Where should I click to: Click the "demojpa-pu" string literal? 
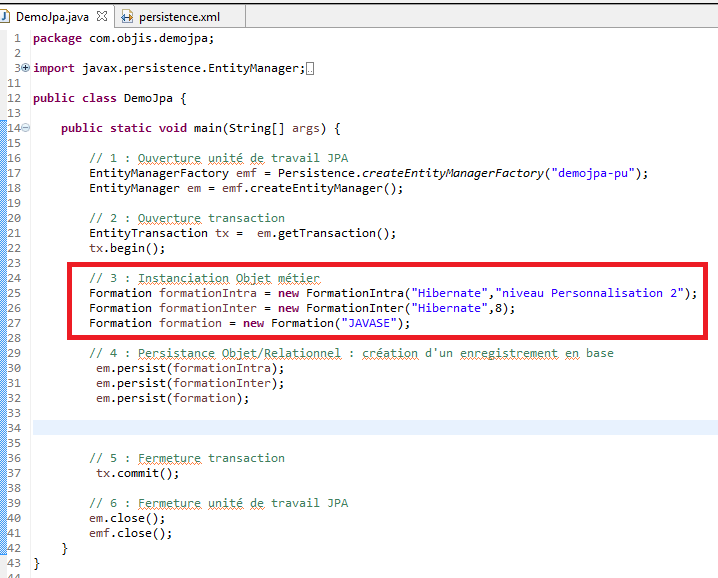(x=595, y=173)
